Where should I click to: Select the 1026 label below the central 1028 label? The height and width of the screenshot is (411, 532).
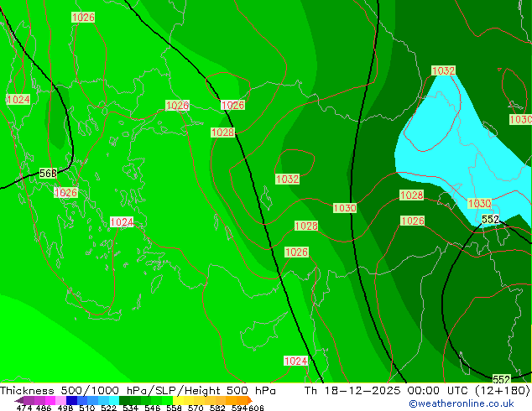[296, 252]
